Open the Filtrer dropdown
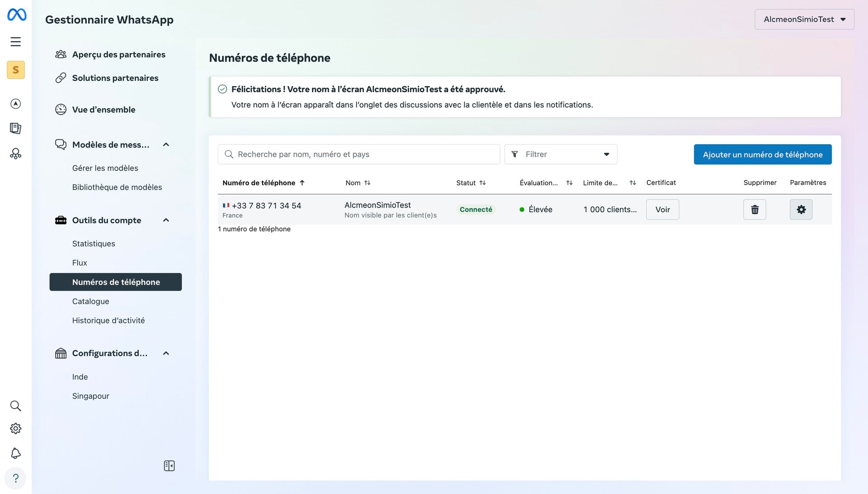The width and height of the screenshot is (868, 494). point(561,155)
